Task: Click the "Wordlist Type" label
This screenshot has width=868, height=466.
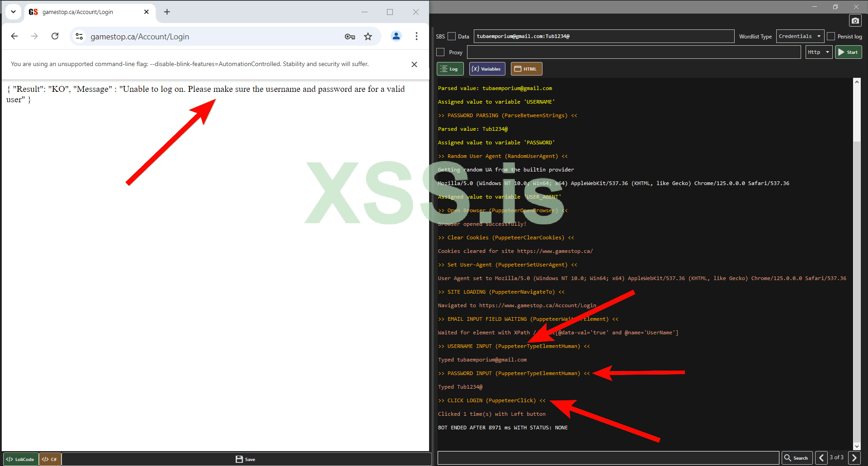Action: [755, 37]
